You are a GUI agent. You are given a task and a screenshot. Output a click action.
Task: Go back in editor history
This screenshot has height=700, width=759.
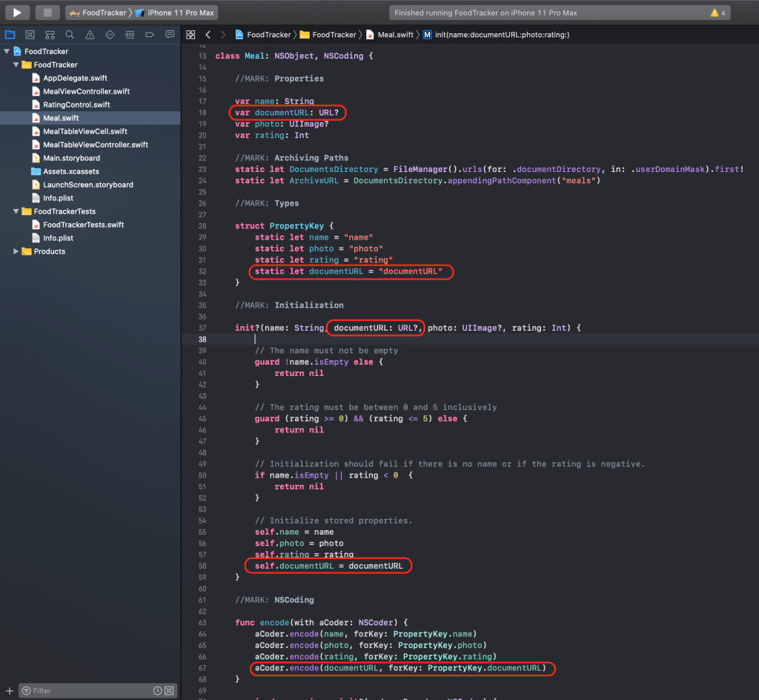click(208, 34)
